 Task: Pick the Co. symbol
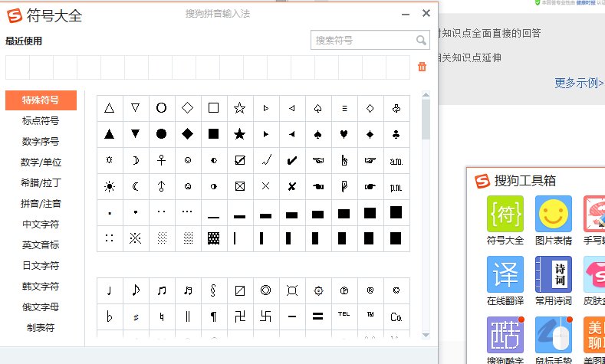(x=396, y=316)
